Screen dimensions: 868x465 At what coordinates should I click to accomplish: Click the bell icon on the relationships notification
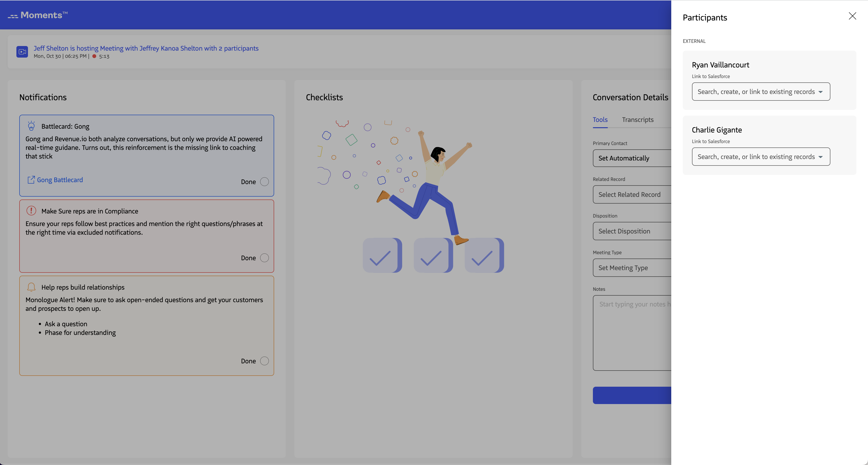pyautogui.click(x=31, y=287)
